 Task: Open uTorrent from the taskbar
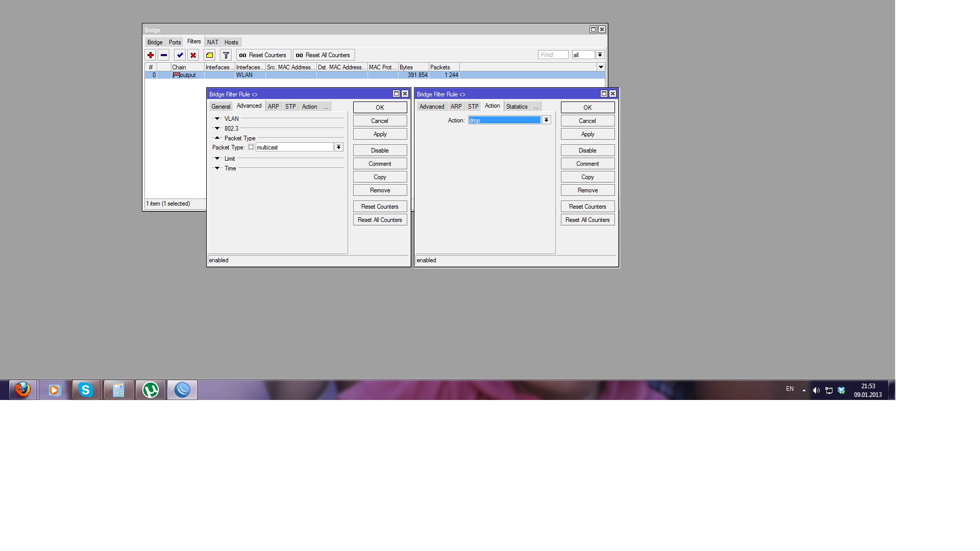click(151, 390)
